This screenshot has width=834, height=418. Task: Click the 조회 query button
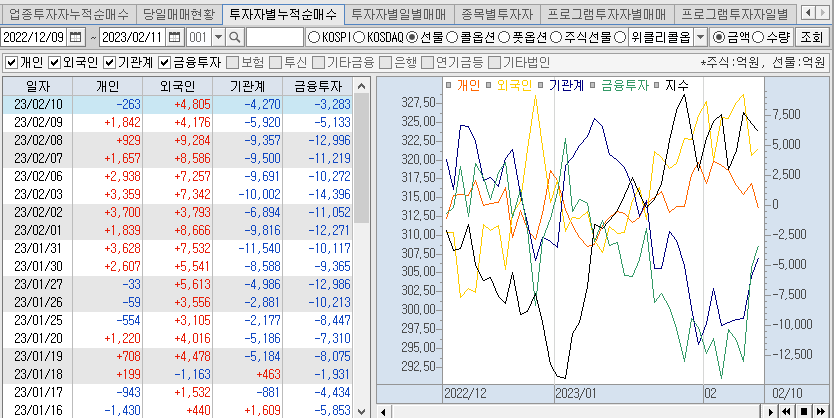tap(811, 37)
